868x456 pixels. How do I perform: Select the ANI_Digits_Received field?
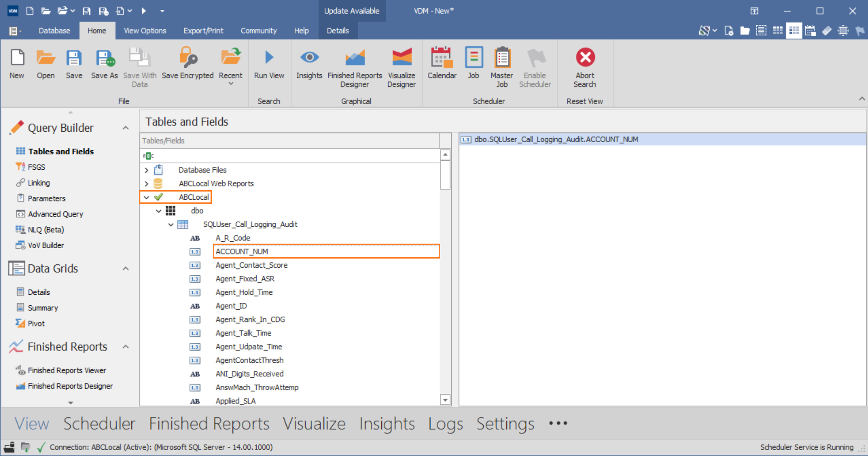coord(249,374)
